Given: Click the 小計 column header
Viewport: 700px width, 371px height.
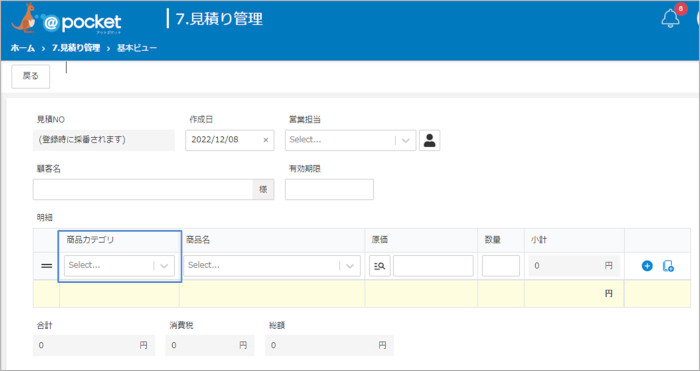Looking at the screenshot, I should 539,240.
